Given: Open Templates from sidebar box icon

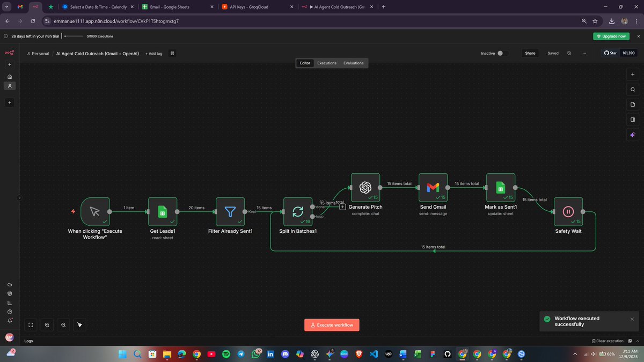Looking at the screenshot, I should 10,294.
